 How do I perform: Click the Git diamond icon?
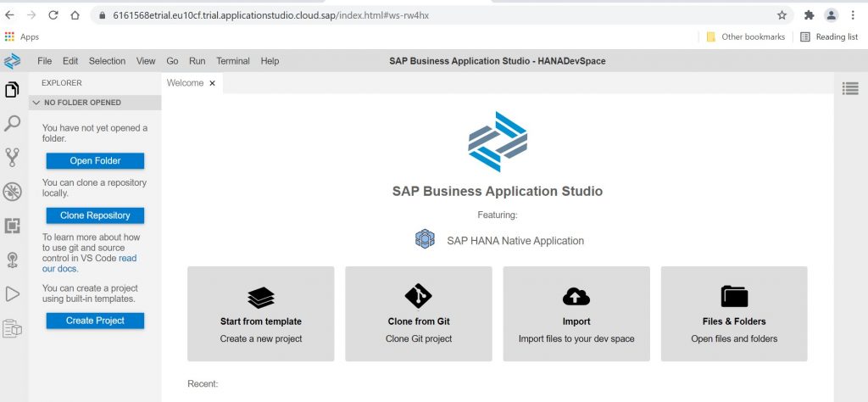(419, 296)
